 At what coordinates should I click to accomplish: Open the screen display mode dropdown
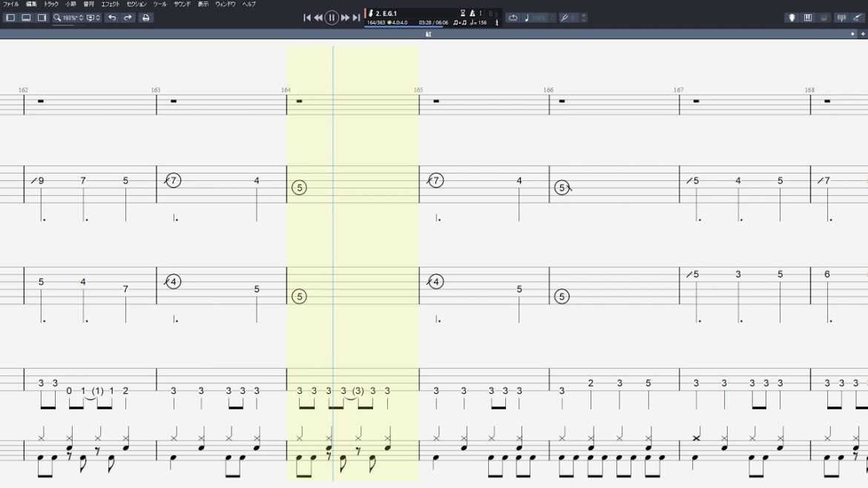93,18
